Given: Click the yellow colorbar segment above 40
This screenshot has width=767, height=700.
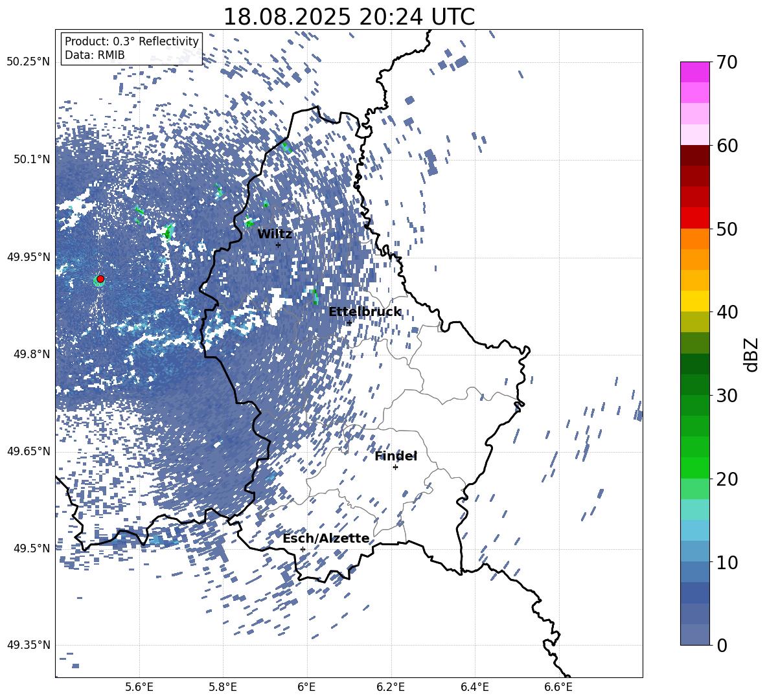Looking at the screenshot, I should pyautogui.click(x=694, y=301).
